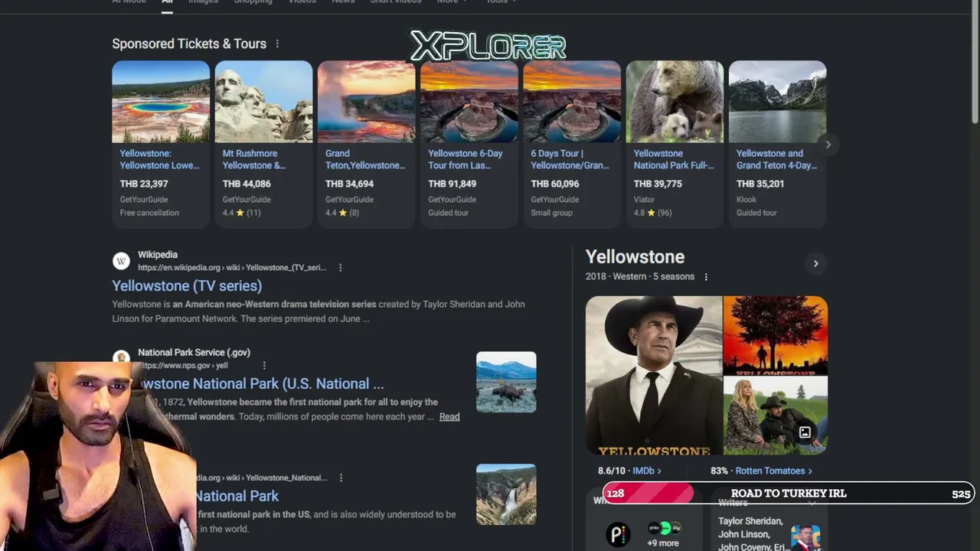Click the THB 60,096 price
The image size is (980, 551).
tap(555, 184)
